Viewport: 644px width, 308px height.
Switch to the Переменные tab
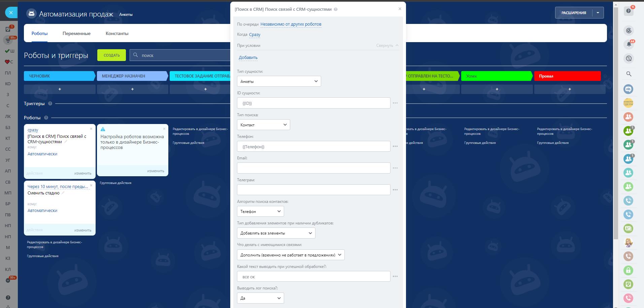point(76,33)
